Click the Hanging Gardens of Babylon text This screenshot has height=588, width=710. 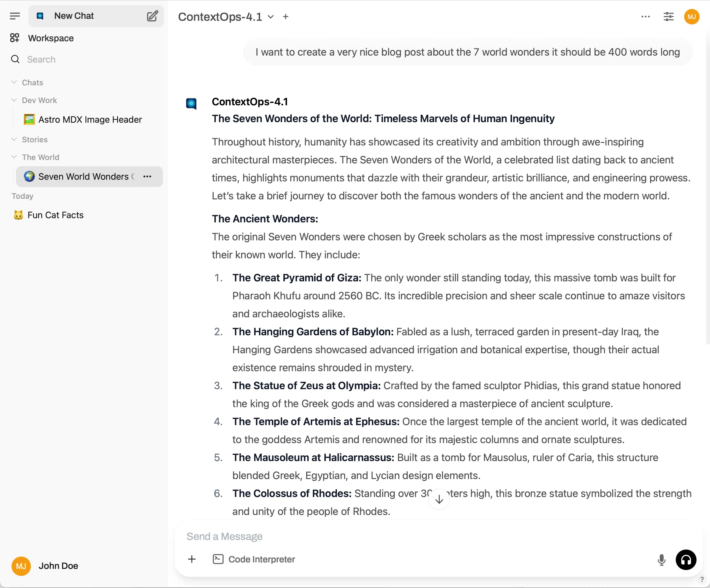coord(313,332)
